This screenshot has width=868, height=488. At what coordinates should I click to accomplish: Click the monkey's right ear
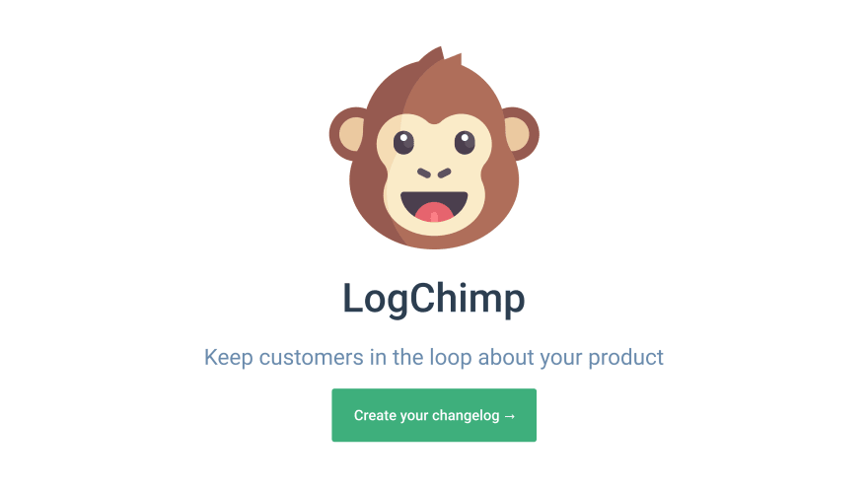(x=521, y=134)
